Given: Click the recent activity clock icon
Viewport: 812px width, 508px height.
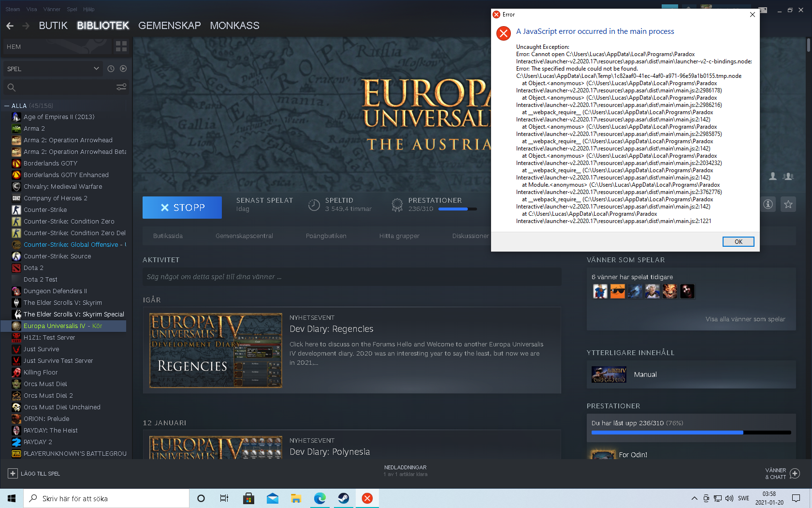Looking at the screenshot, I should point(111,69).
